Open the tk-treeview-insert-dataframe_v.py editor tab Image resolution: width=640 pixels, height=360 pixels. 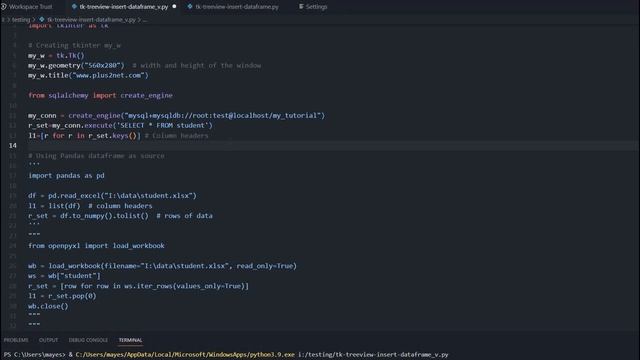click(x=123, y=7)
